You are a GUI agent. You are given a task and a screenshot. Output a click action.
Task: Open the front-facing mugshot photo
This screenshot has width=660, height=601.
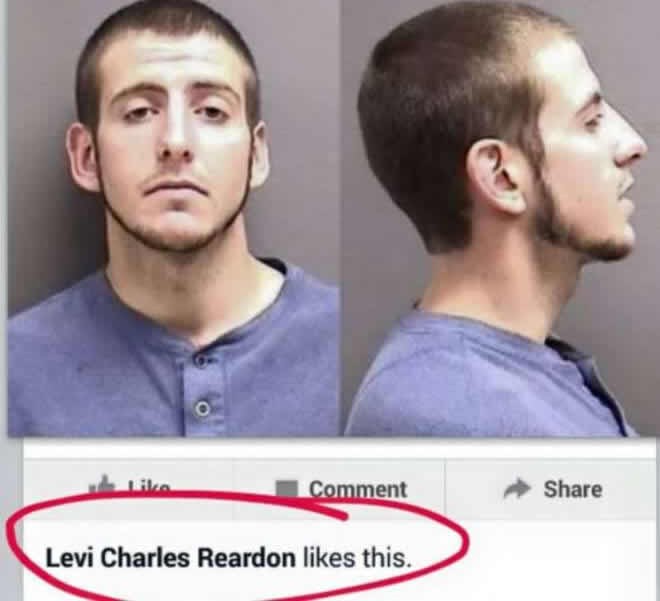pos(174,218)
